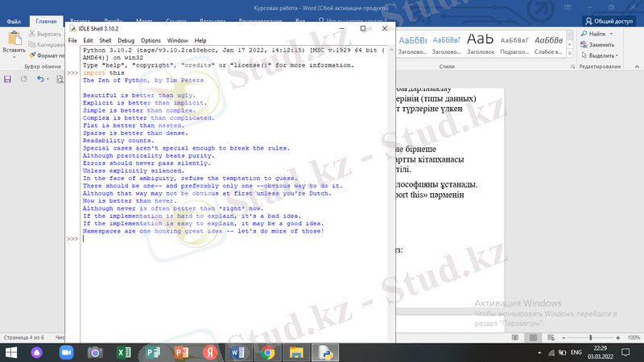
Task: Open the Shell menu in IDLE
Action: [105, 41]
